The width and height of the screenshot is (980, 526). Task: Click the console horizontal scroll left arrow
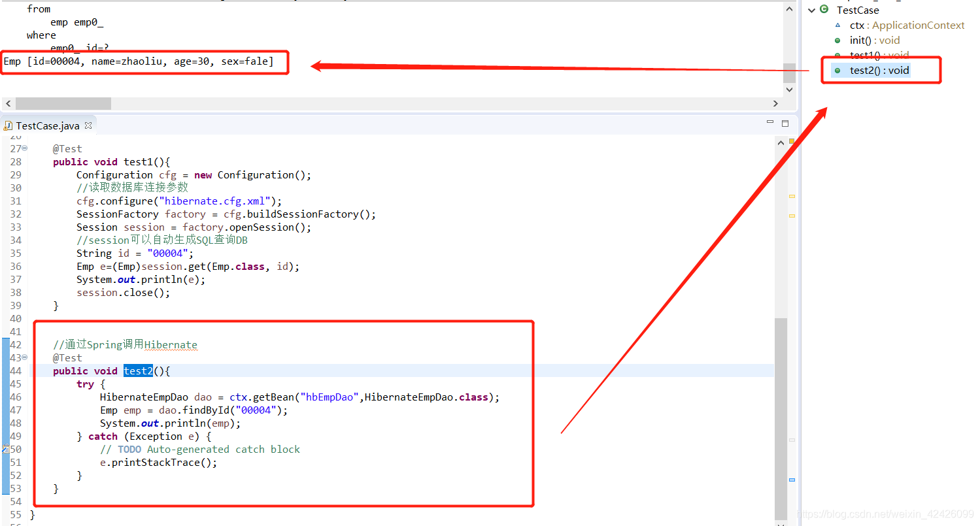pyautogui.click(x=8, y=103)
